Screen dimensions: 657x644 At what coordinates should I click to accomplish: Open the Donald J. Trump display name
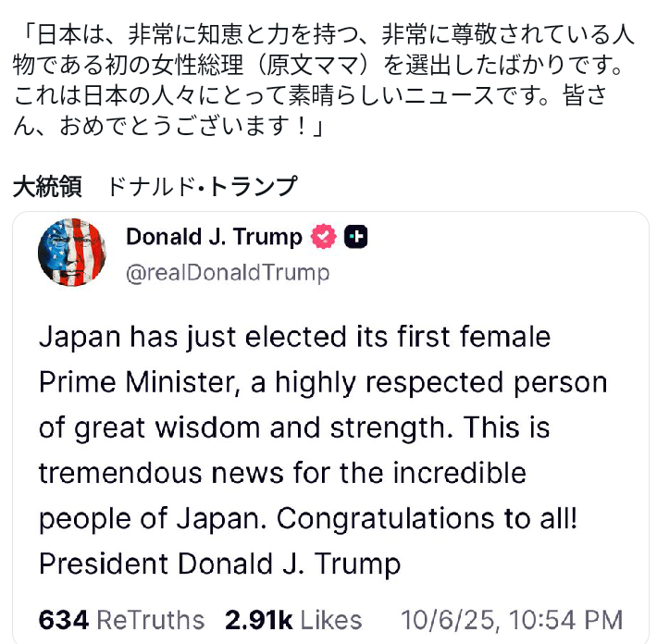point(214,238)
